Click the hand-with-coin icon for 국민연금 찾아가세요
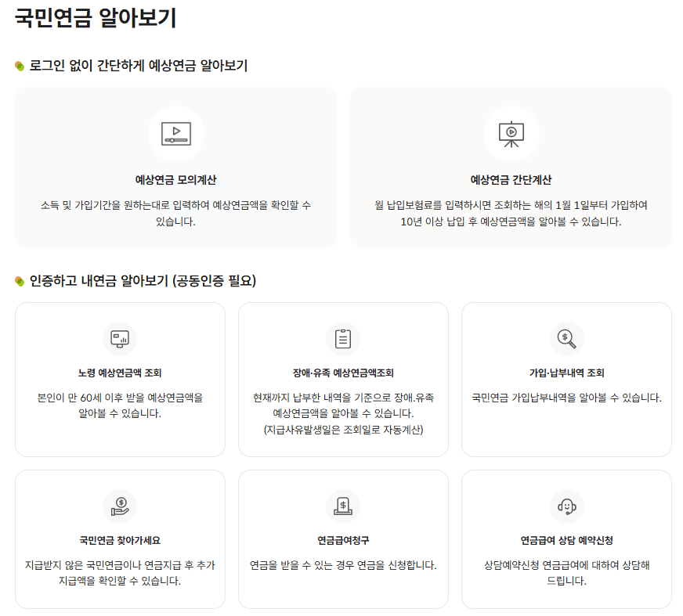This screenshot has height=616, width=683. 120,506
